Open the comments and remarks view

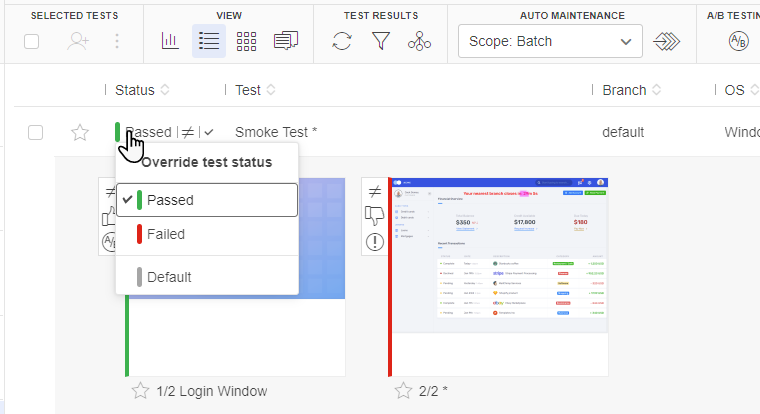click(x=286, y=41)
